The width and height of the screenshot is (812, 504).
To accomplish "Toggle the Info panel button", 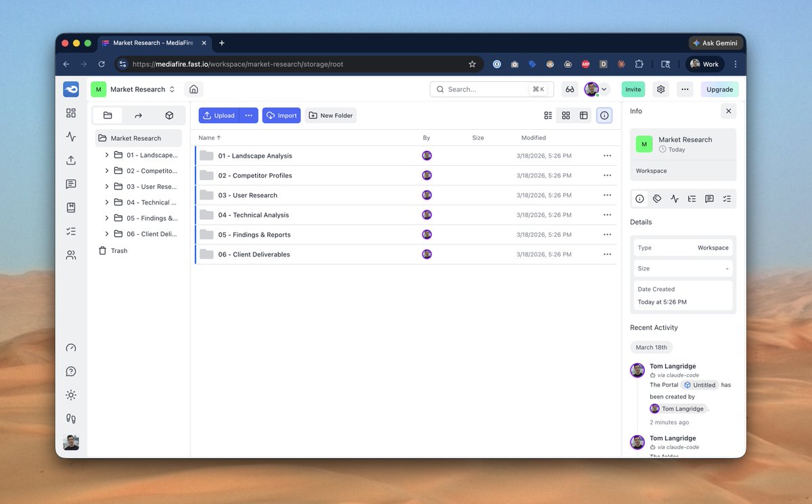I will click(604, 116).
